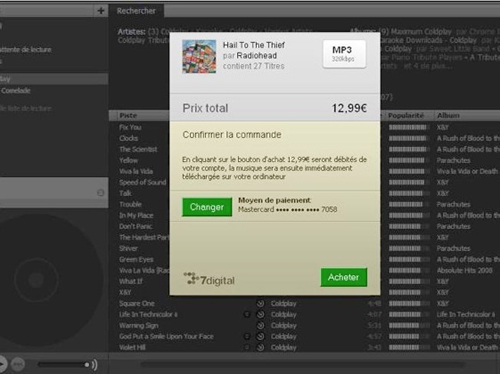Click the 12,99€ total price
Image resolution: width=500 pixels, height=374 pixels.
pos(349,108)
